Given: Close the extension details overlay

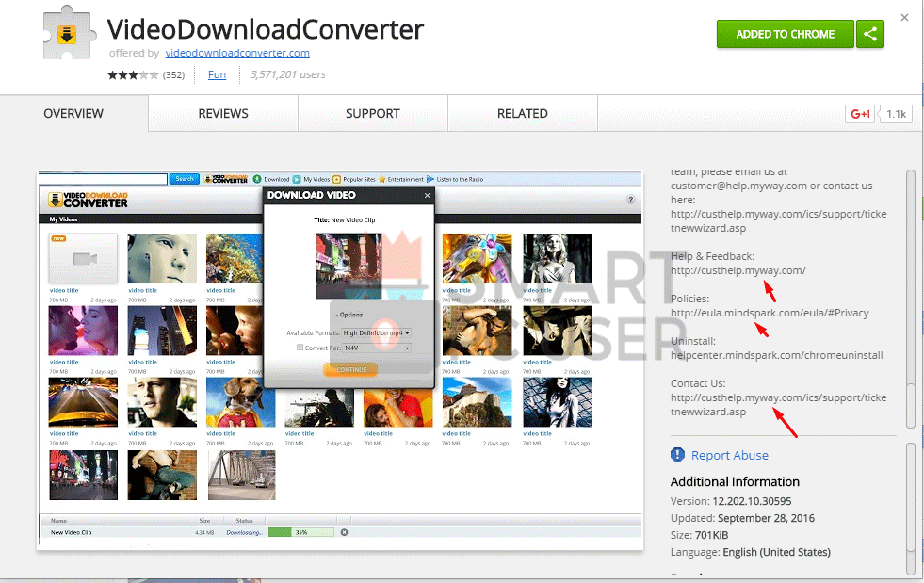Looking at the screenshot, I should pos(904,18).
